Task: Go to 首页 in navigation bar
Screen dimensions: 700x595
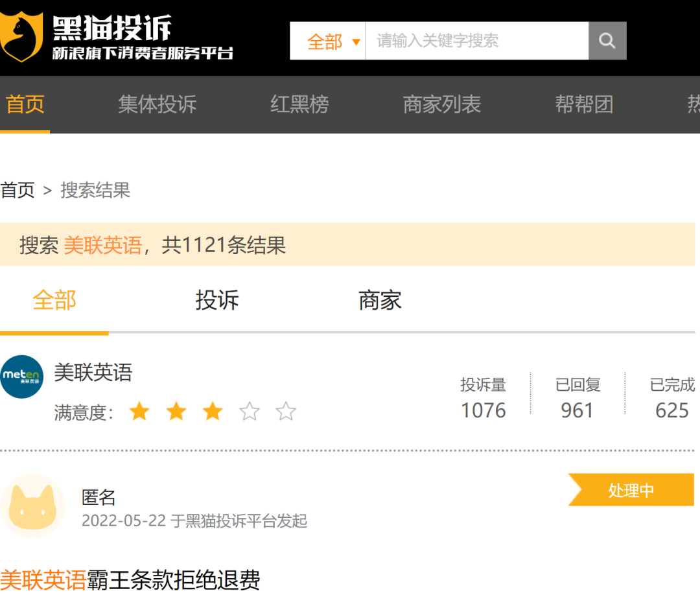Action: pyautogui.click(x=25, y=104)
